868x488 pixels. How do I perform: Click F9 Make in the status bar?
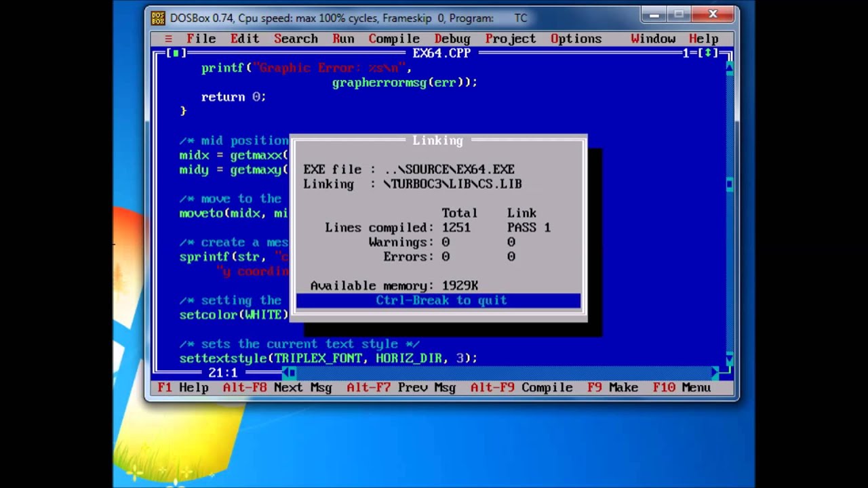point(612,388)
